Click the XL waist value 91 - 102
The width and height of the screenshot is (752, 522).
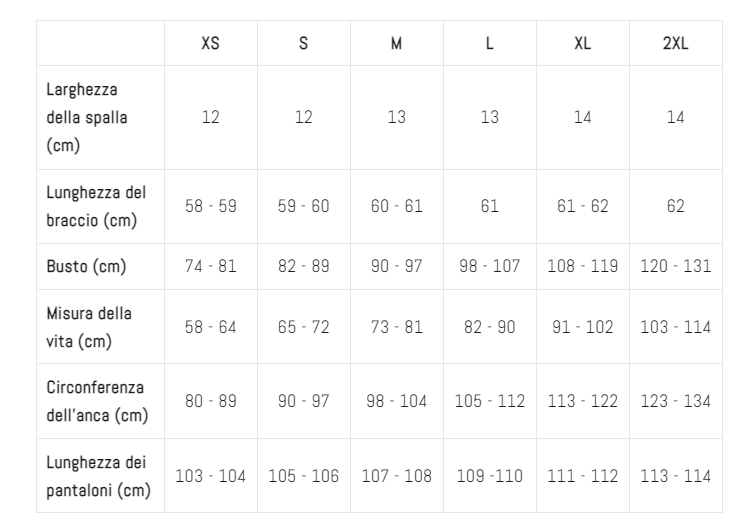point(582,327)
